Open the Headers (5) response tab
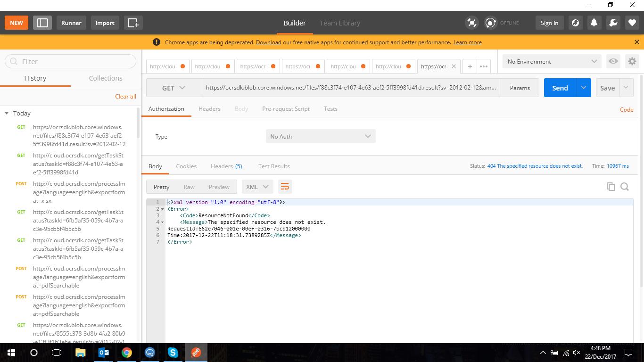 pos(226,166)
